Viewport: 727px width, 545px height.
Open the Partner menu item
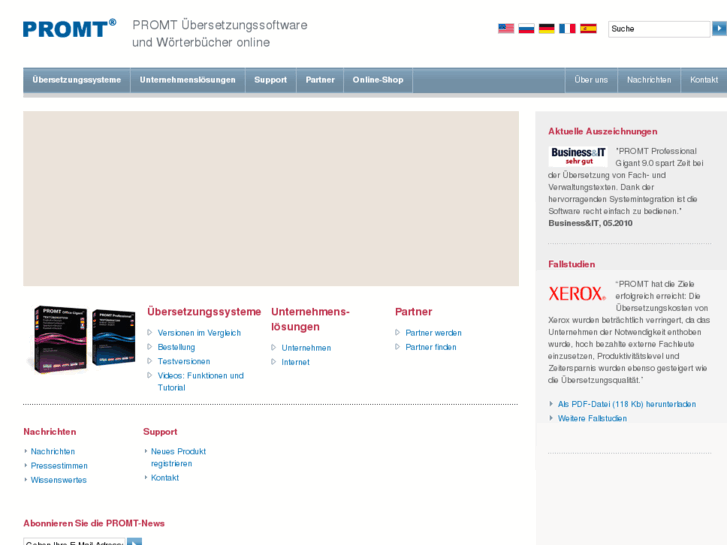coord(320,80)
